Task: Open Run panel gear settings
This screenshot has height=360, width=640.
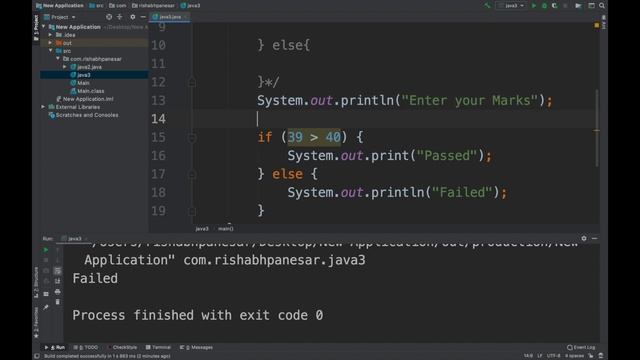Action: (584, 238)
